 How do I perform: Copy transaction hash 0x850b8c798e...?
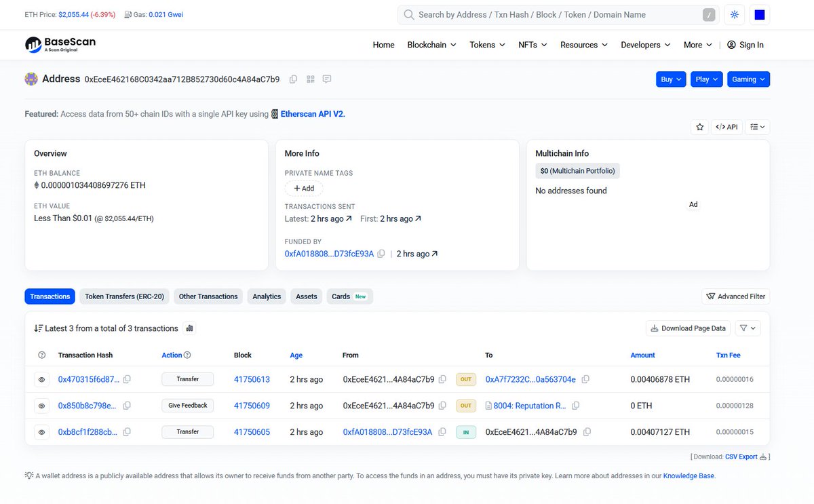tap(127, 406)
